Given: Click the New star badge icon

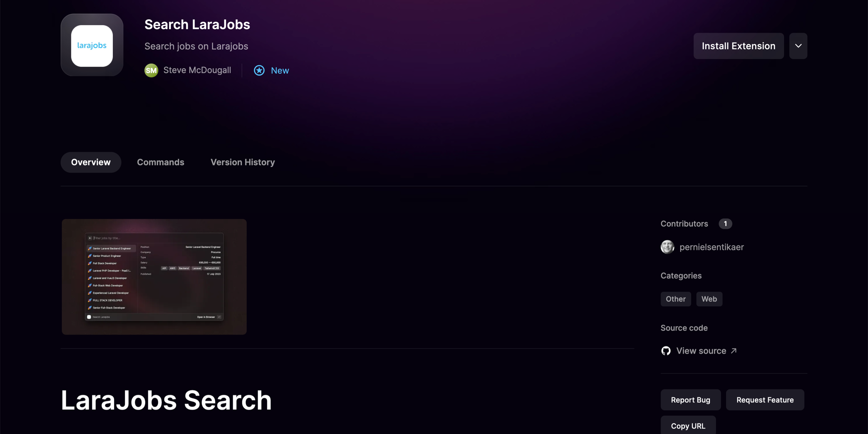Looking at the screenshot, I should 259,70.
